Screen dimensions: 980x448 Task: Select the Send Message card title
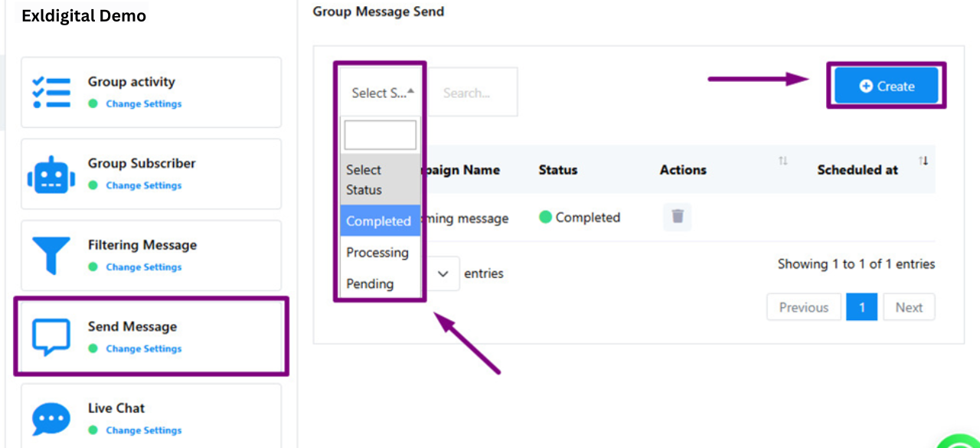132,327
